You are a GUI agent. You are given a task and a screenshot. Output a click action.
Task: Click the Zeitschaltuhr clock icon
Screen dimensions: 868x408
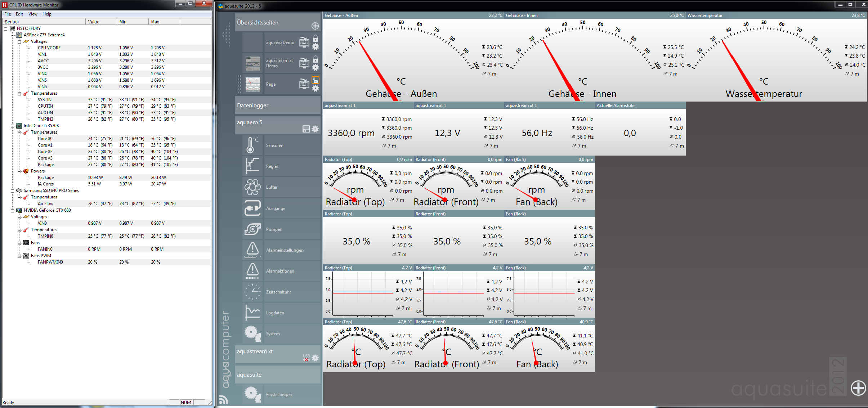tap(252, 292)
